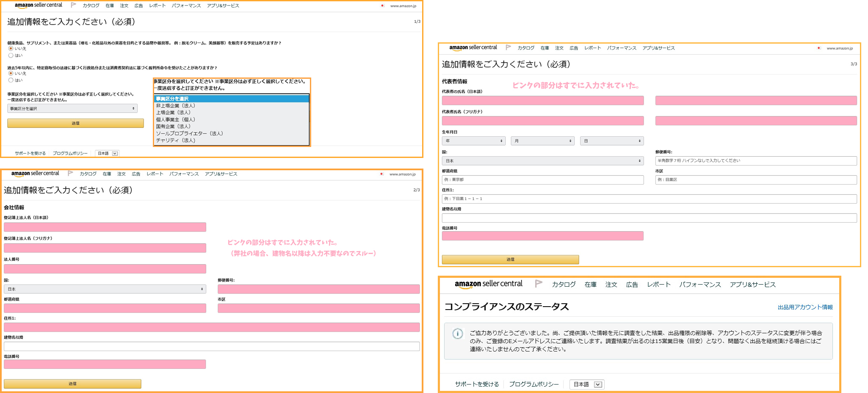Viewport: 868px width, 393px height.
Task: Click the flag icon beside the logo on the 2/3 page
Action: pyautogui.click(x=70, y=173)
